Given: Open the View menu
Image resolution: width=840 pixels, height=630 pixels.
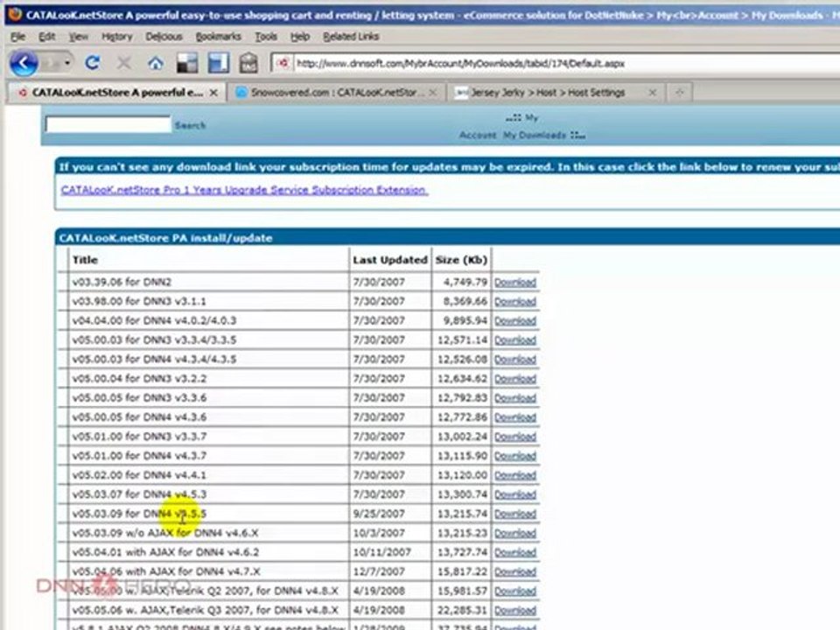Looking at the screenshot, I should point(78,37).
